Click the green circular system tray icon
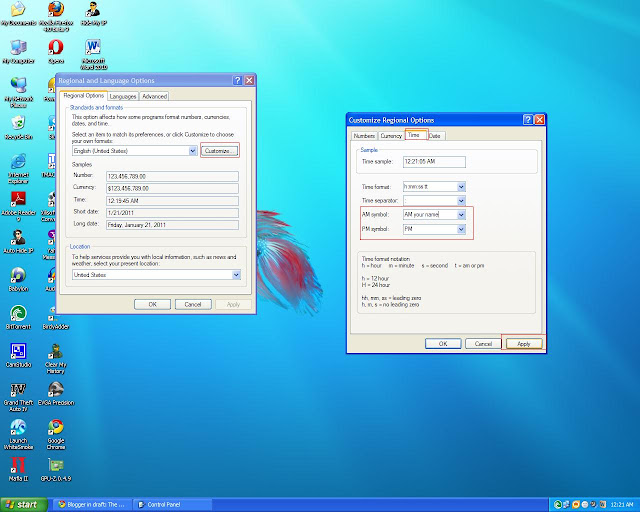Screen dimensions: 640x512 (x=557, y=505)
